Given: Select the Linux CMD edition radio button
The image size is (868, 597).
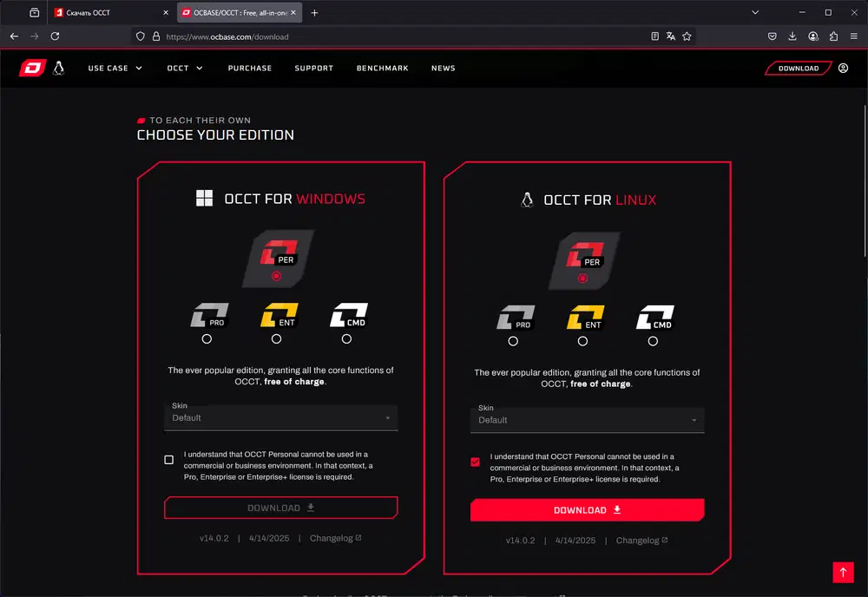Looking at the screenshot, I should [x=653, y=341].
